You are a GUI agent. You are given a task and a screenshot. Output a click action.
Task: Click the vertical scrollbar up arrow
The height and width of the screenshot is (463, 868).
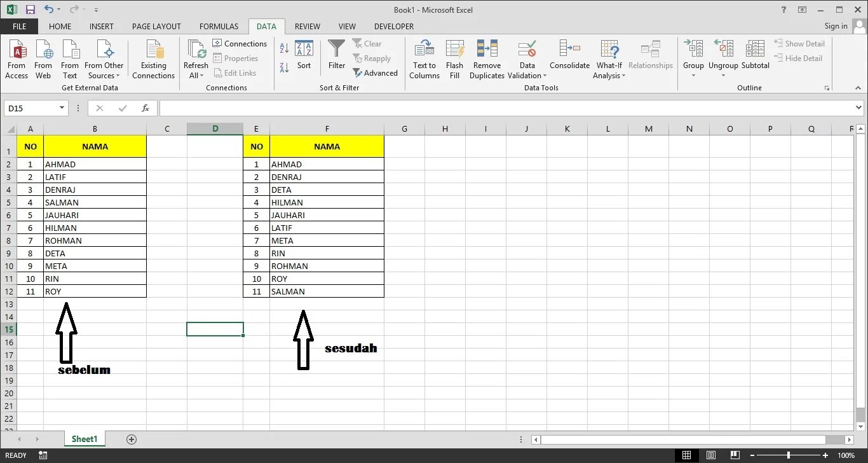pos(860,128)
